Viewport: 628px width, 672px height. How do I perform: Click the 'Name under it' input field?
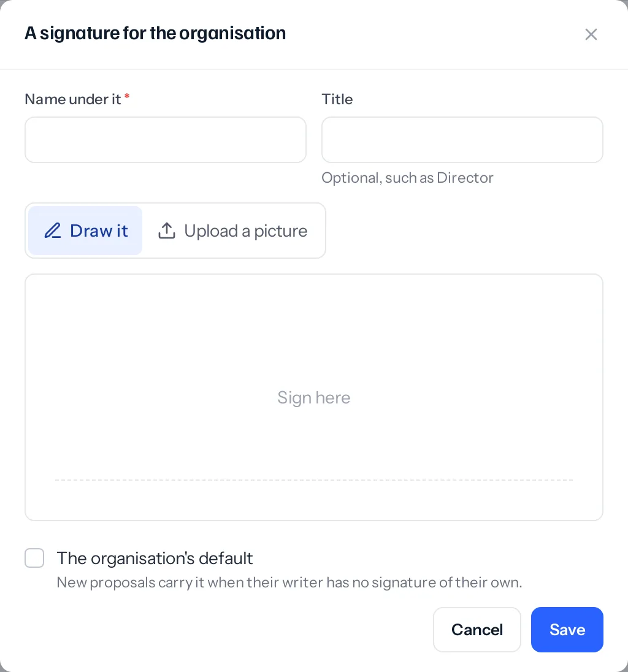(x=166, y=140)
